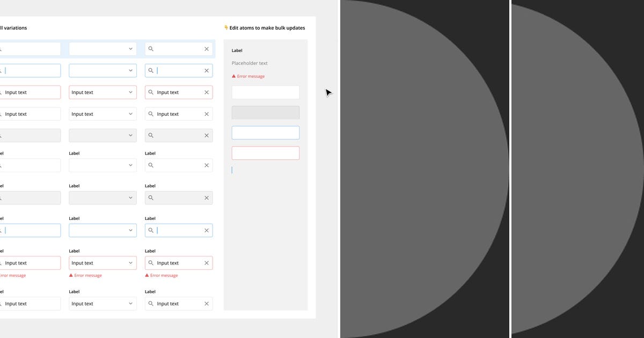Open the labeled blue-focused dropdown
The width and height of the screenshot is (644, 338).
[x=103, y=231]
